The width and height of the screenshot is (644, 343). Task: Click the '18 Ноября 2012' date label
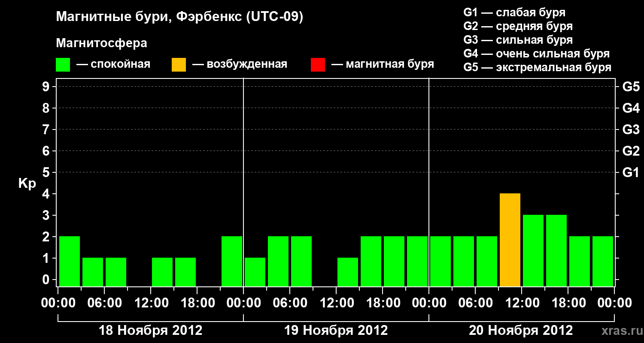pyautogui.click(x=151, y=331)
